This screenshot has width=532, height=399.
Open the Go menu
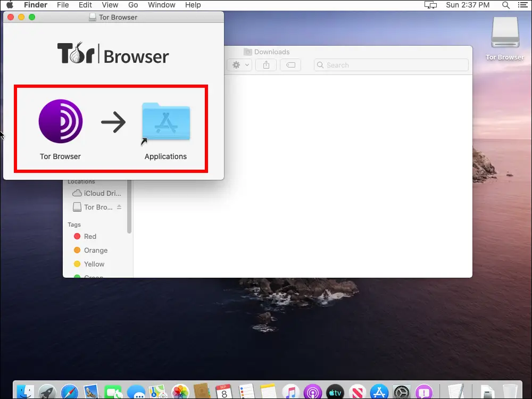(x=133, y=5)
